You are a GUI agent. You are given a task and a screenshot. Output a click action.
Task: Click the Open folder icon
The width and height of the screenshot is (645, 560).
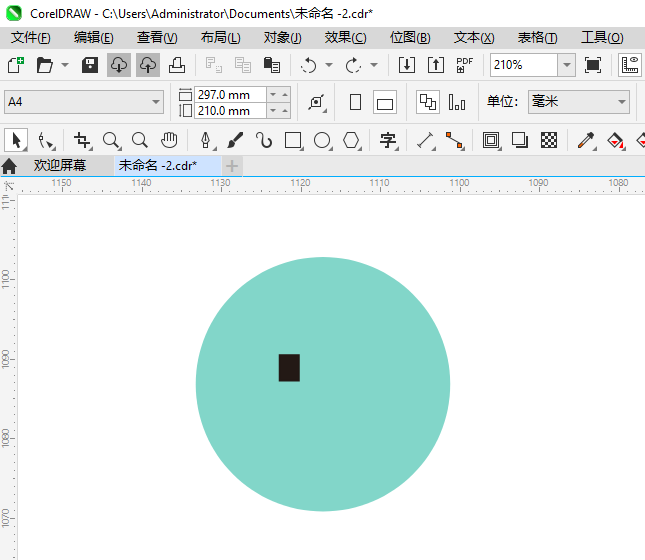click(x=44, y=65)
